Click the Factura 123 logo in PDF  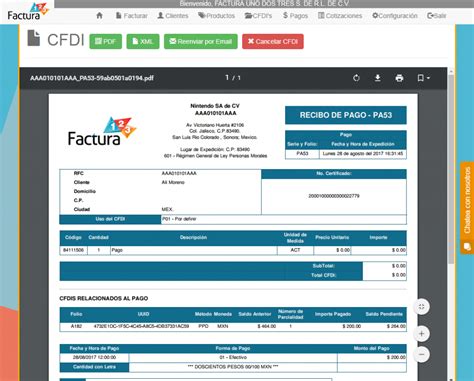(102, 131)
